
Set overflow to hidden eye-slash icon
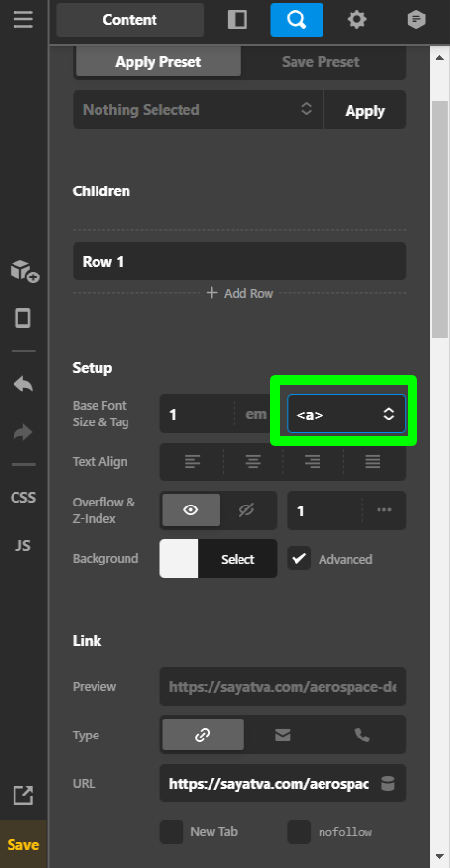(x=246, y=510)
